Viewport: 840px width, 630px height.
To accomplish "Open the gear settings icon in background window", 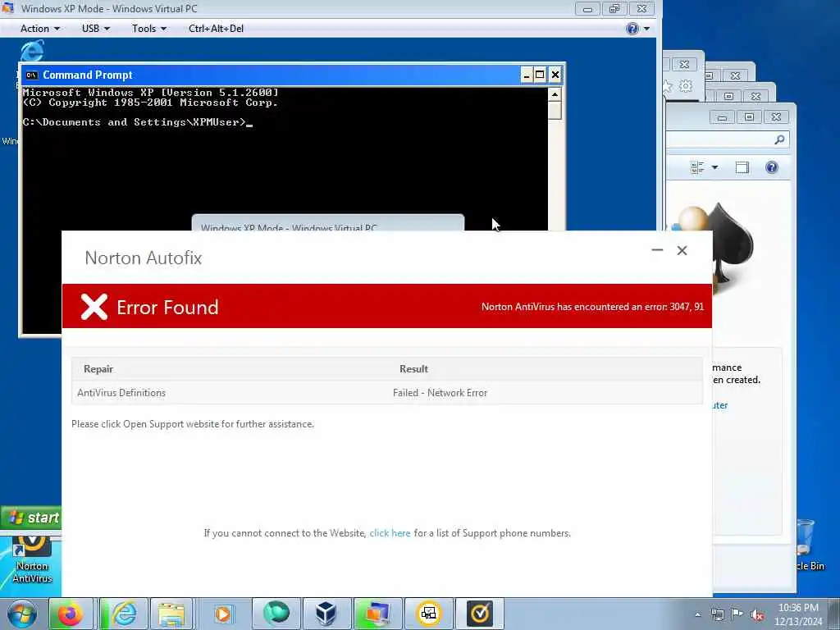I will pos(686,85).
